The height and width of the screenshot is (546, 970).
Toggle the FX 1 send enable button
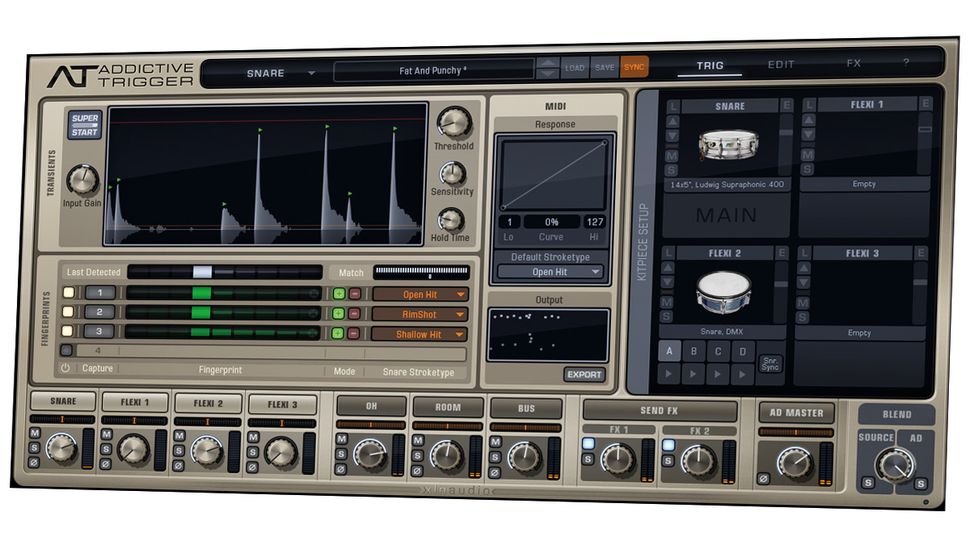pyautogui.click(x=588, y=443)
